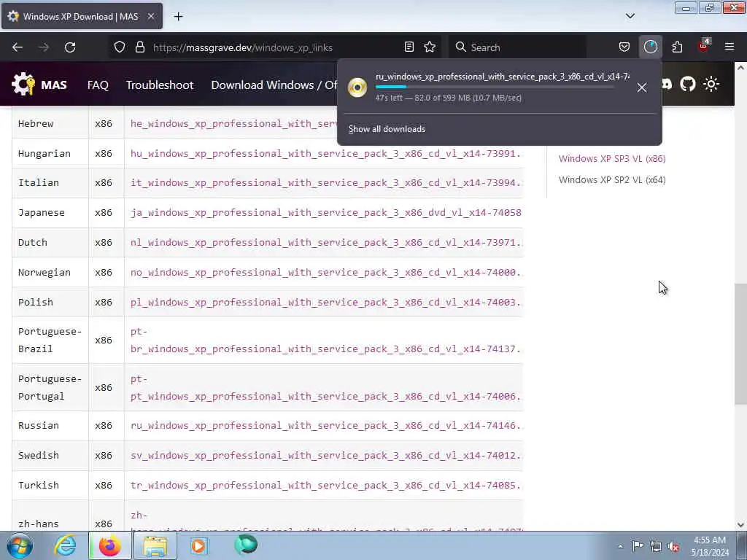The image size is (747, 560).
Task: Show hidden system tray icons arrow
Action: 620,546
